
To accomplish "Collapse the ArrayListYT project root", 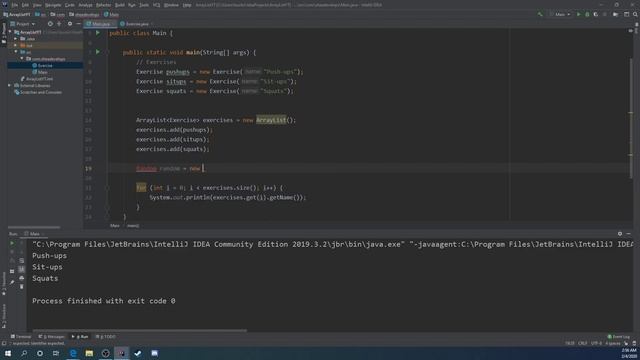I will (10, 32).
